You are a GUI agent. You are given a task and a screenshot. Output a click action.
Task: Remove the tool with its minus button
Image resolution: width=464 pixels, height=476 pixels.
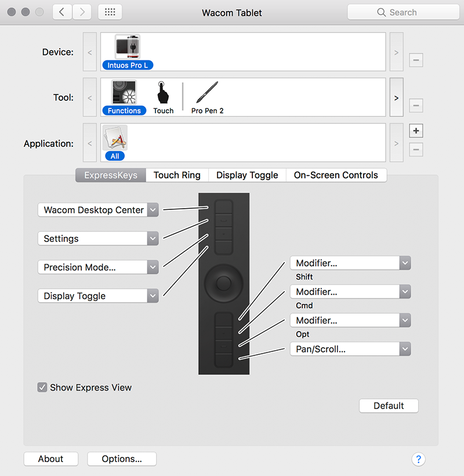tap(416, 106)
